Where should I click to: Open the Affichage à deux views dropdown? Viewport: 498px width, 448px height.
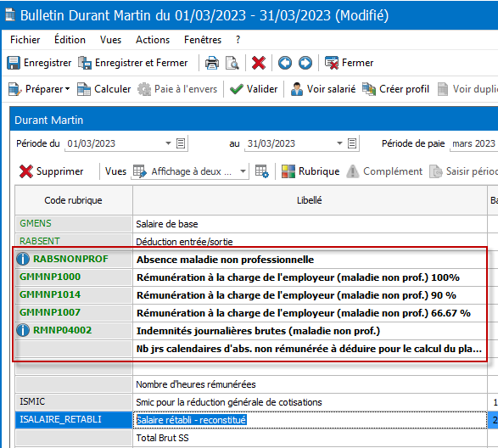click(243, 171)
